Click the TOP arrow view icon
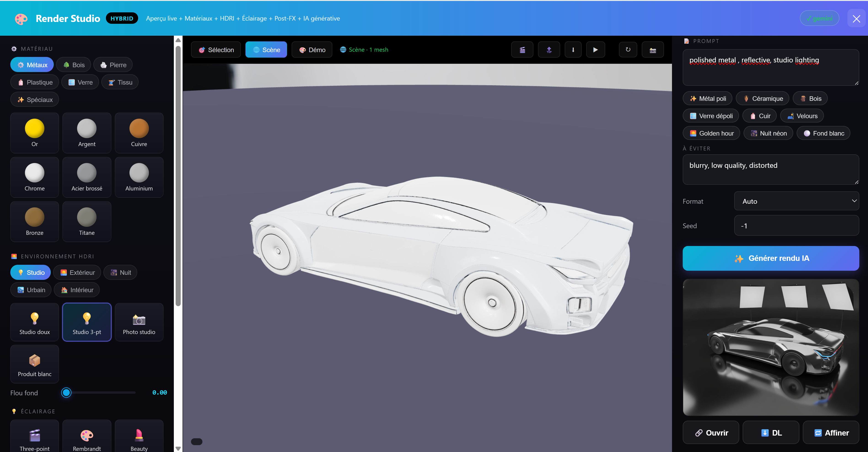 tap(549, 50)
